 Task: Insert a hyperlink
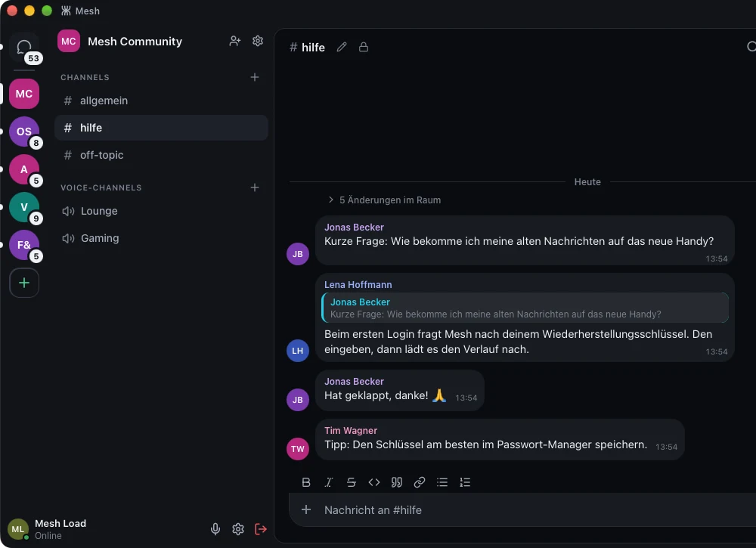click(x=420, y=482)
